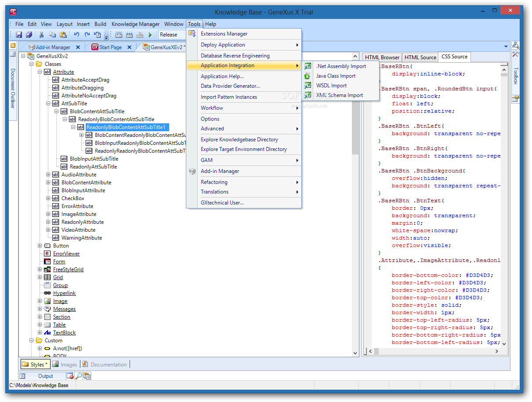Open the Release configuration combo box
This screenshot has height=402, width=532.
point(173,35)
